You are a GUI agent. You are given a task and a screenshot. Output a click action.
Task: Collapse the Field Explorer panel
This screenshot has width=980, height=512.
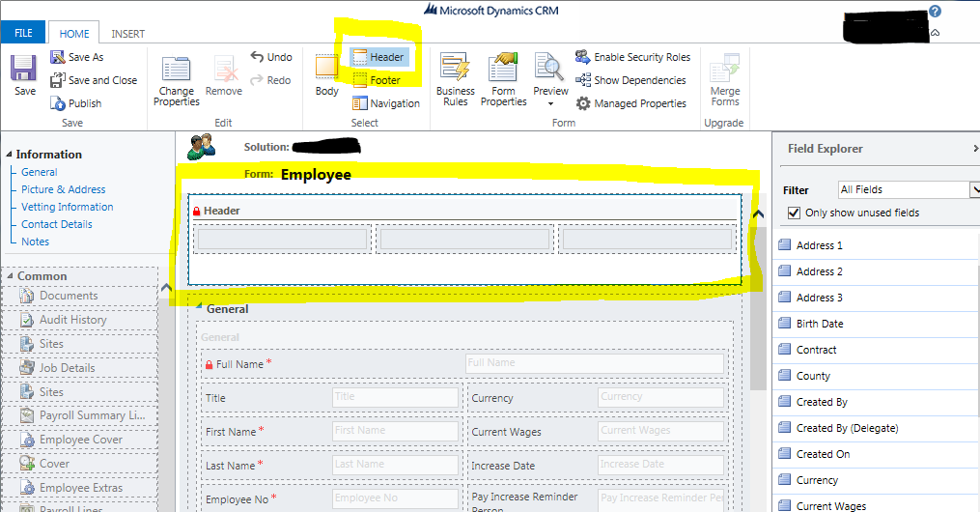pos(975,148)
